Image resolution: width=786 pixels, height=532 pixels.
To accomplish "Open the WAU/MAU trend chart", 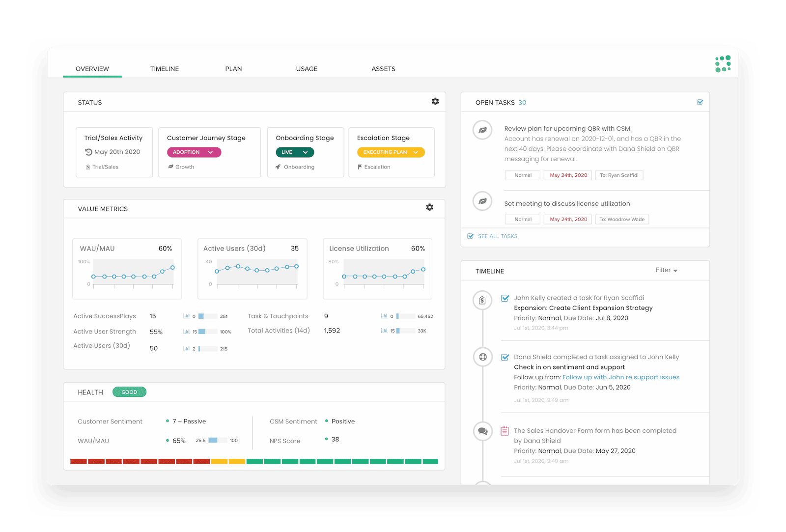I will click(127, 269).
